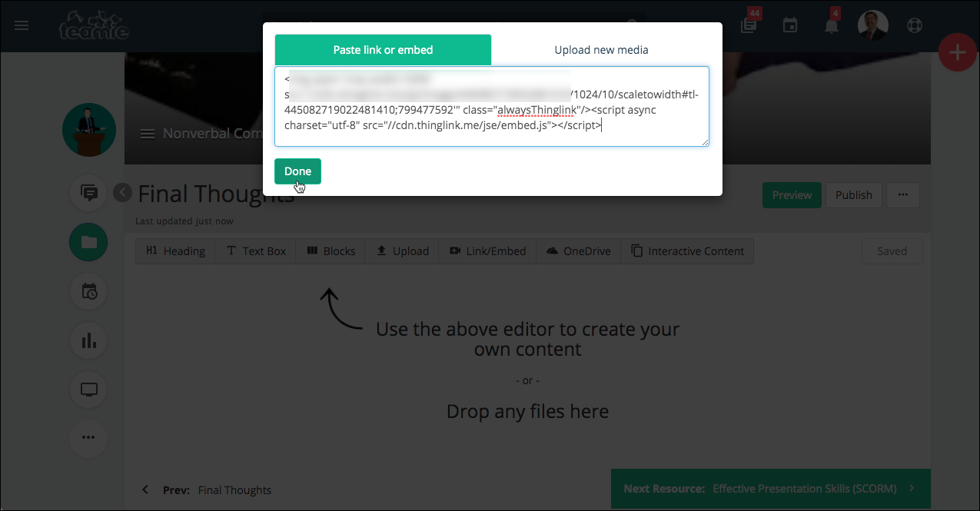Insert Blocks element
Screen dimensions: 980x511
(331, 251)
